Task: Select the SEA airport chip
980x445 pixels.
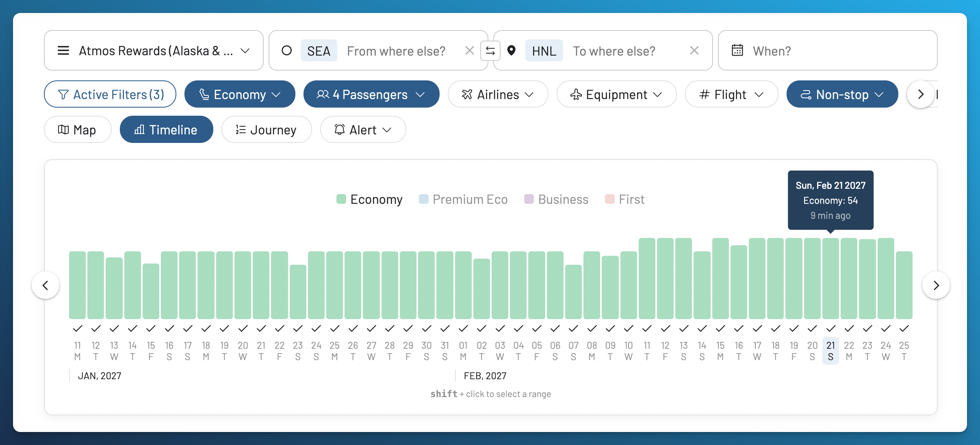Action: click(319, 51)
